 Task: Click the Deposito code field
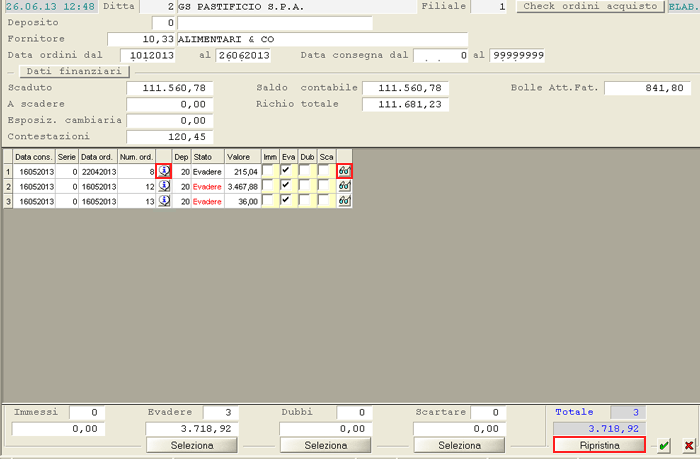pyautogui.click(x=163, y=23)
